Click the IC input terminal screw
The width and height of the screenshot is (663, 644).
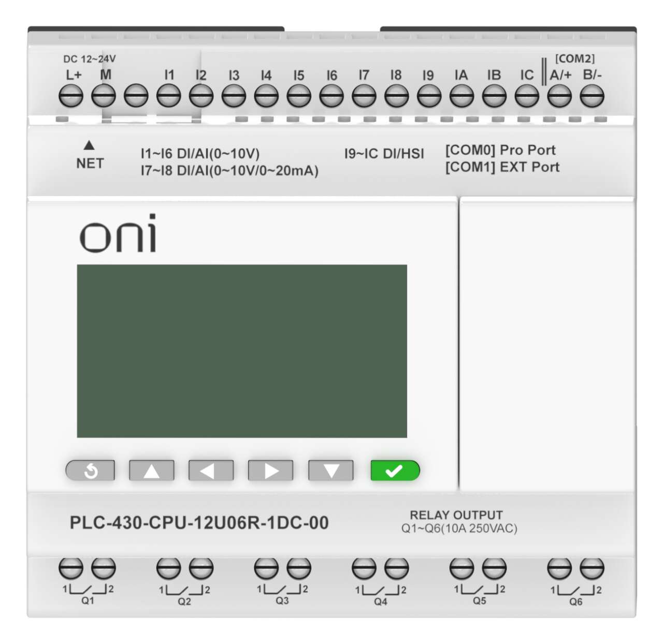point(527,96)
